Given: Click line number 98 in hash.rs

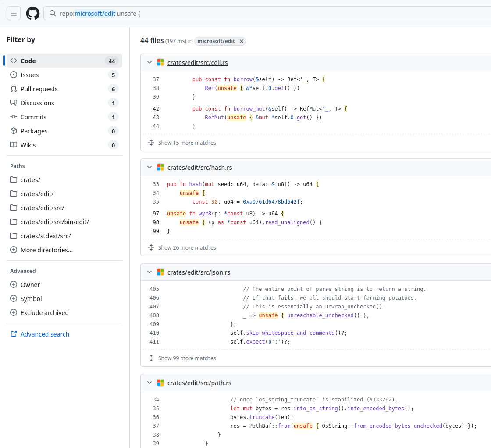Looking at the screenshot, I should click(156, 222).
